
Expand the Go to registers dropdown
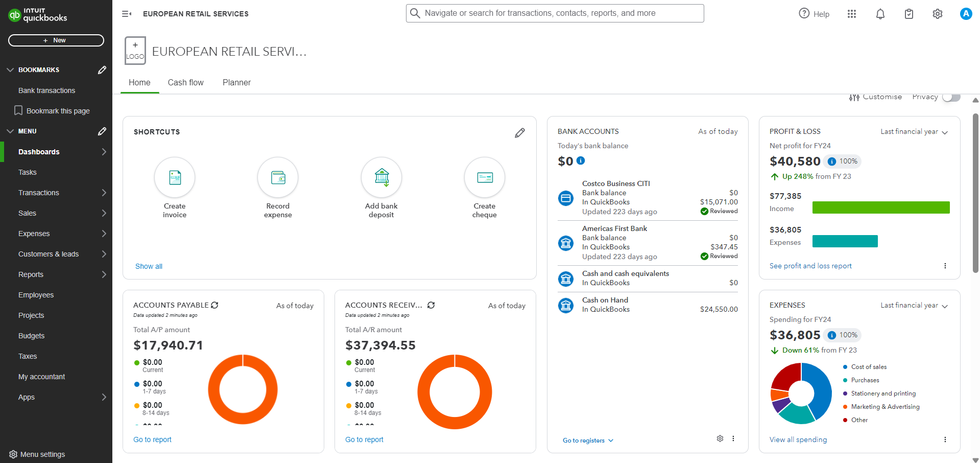[588, 441]
